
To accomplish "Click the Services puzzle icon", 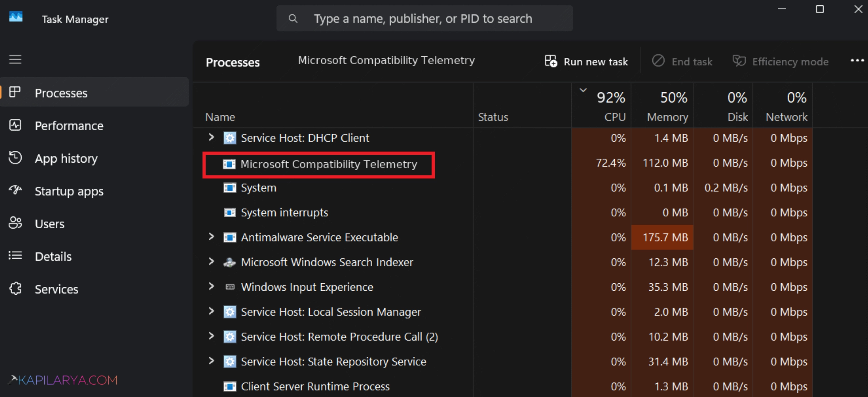I will coord(15,289).
